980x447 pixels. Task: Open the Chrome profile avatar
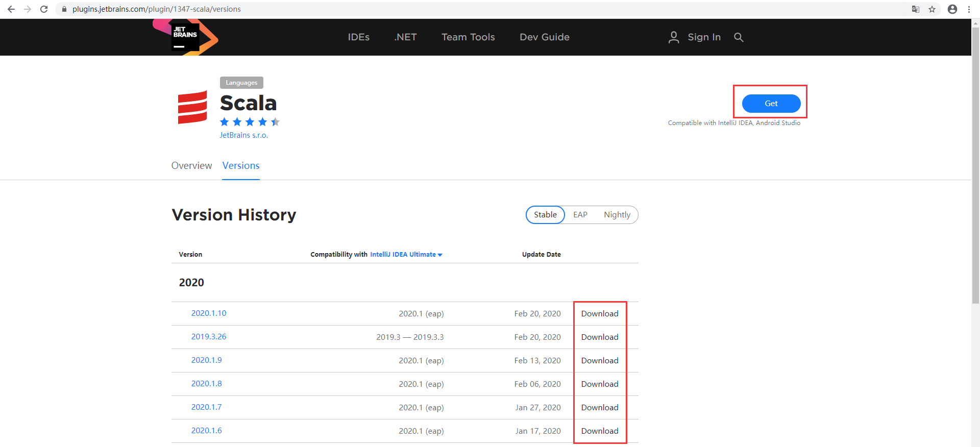(x=952, y=9)
